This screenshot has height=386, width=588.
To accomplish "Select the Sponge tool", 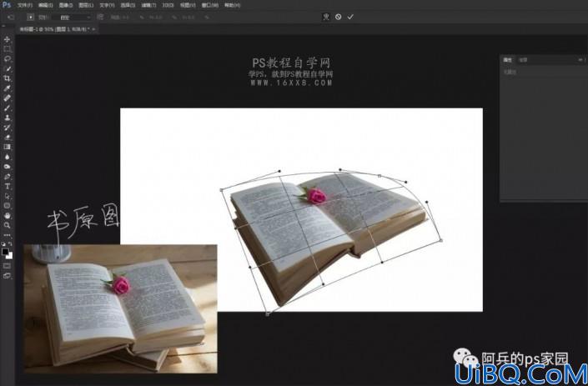I will [x=7, y=167].
